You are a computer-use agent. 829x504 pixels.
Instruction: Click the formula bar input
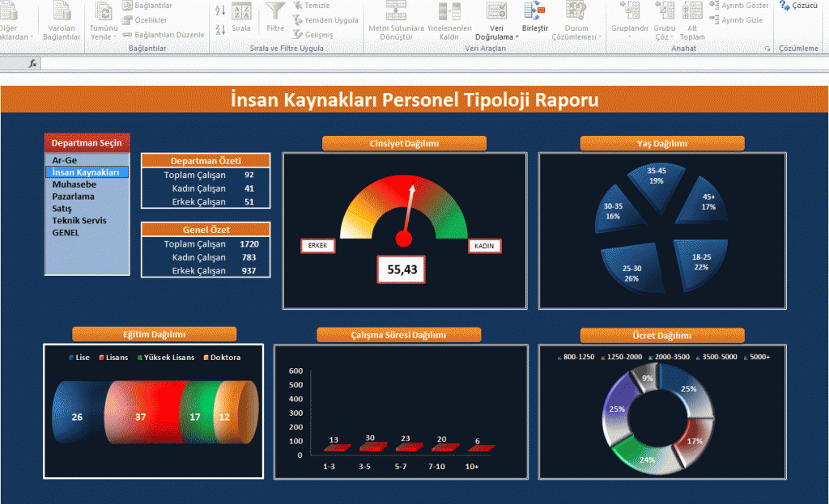tap(434, 63)
